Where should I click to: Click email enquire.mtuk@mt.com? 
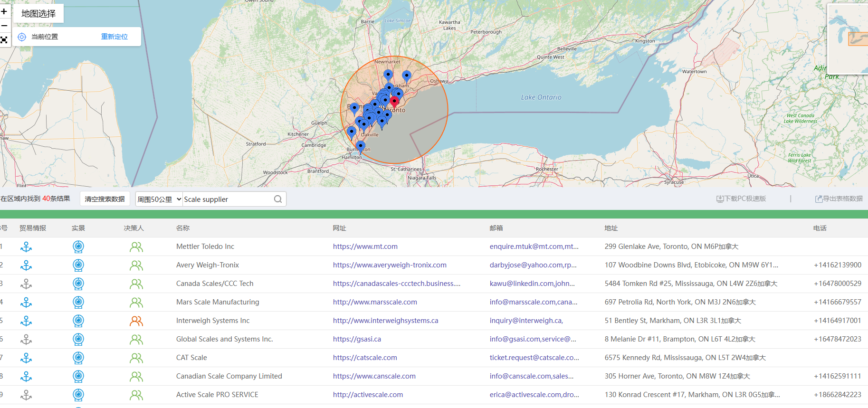[534, 247]
